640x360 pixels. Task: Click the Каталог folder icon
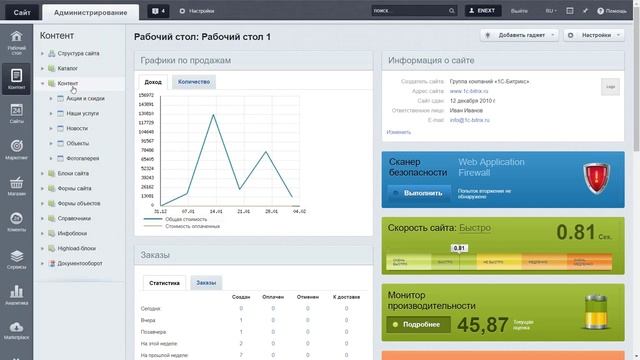click(51, 69)
